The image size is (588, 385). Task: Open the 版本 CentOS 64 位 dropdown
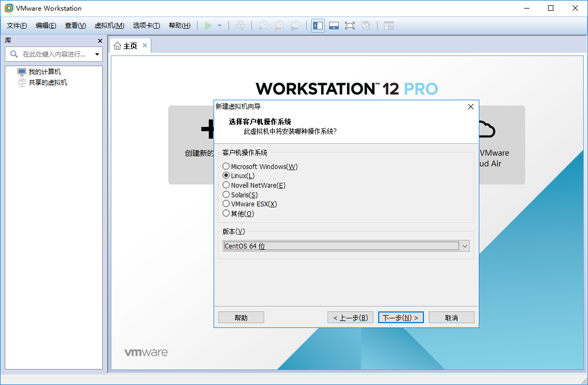tap(346, 246)
